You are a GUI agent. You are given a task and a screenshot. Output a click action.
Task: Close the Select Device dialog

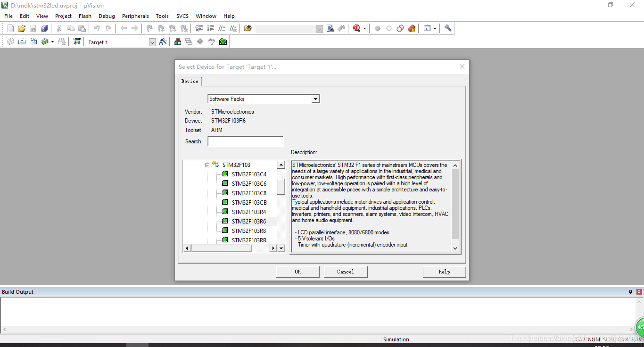tap(462, 66)
